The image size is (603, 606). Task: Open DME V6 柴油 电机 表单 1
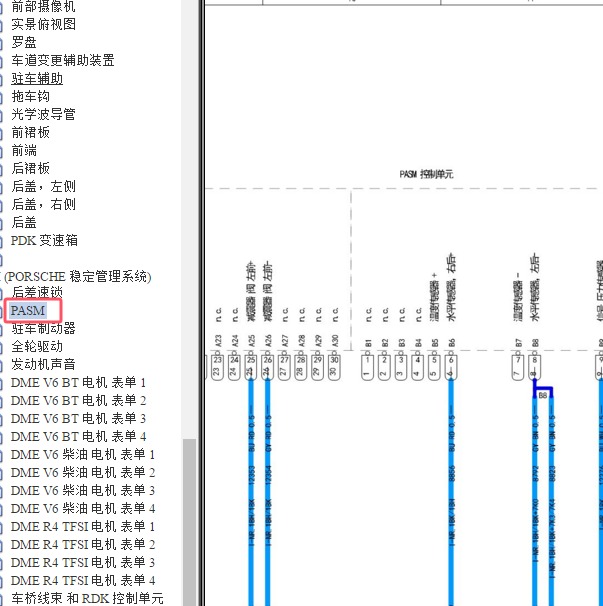tap(83, 454)
